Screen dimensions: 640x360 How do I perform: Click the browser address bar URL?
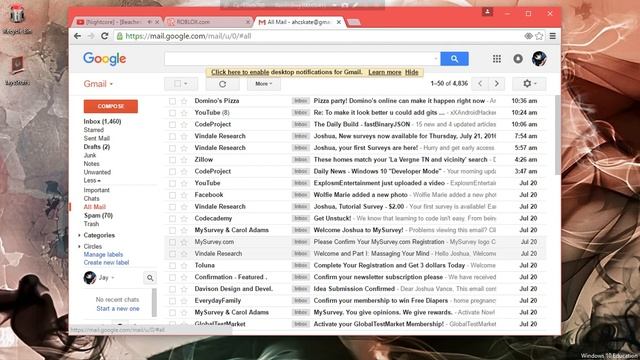[188, 36]
